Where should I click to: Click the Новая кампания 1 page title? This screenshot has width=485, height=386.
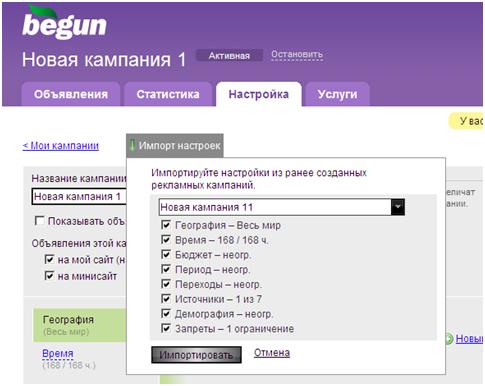pyautogui.click(x=104, y=60)
